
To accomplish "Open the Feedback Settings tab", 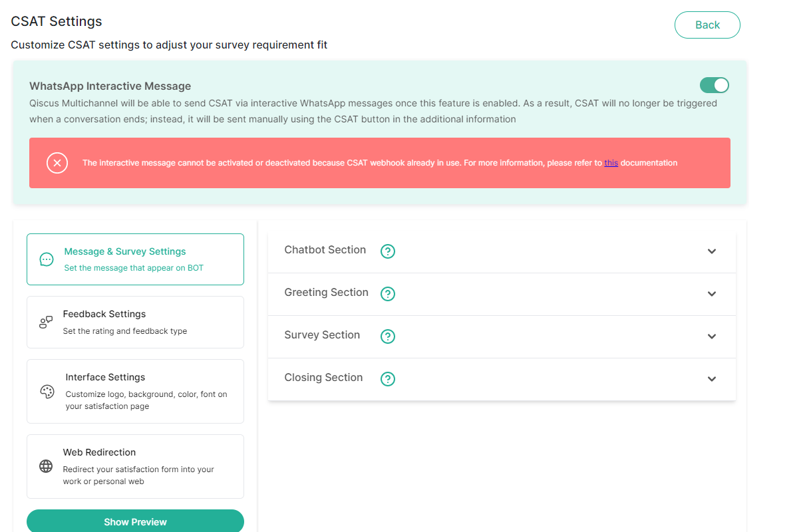I will click(x=135, y=322).
